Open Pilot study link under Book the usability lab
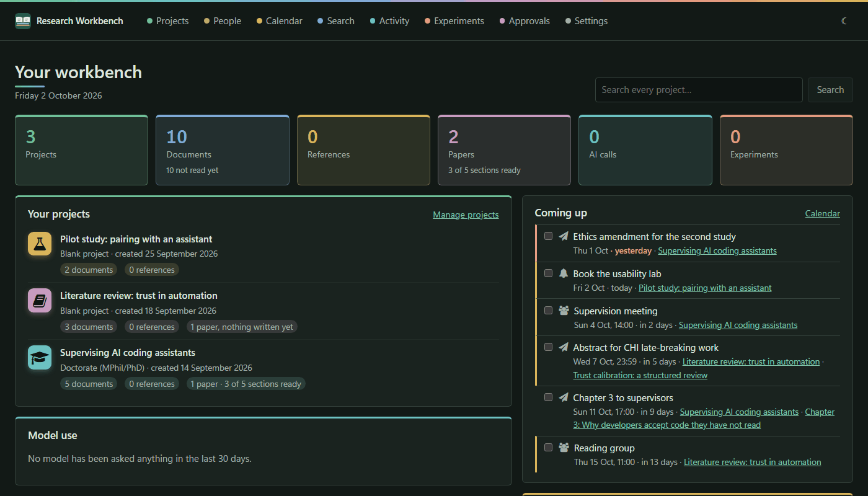This screenshot has width=868, height=496. pyautogui.click(x=705, y=288)
